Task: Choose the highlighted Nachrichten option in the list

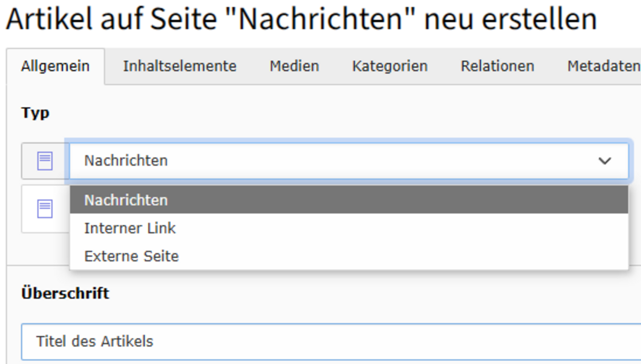Action: tap(349, 200)
